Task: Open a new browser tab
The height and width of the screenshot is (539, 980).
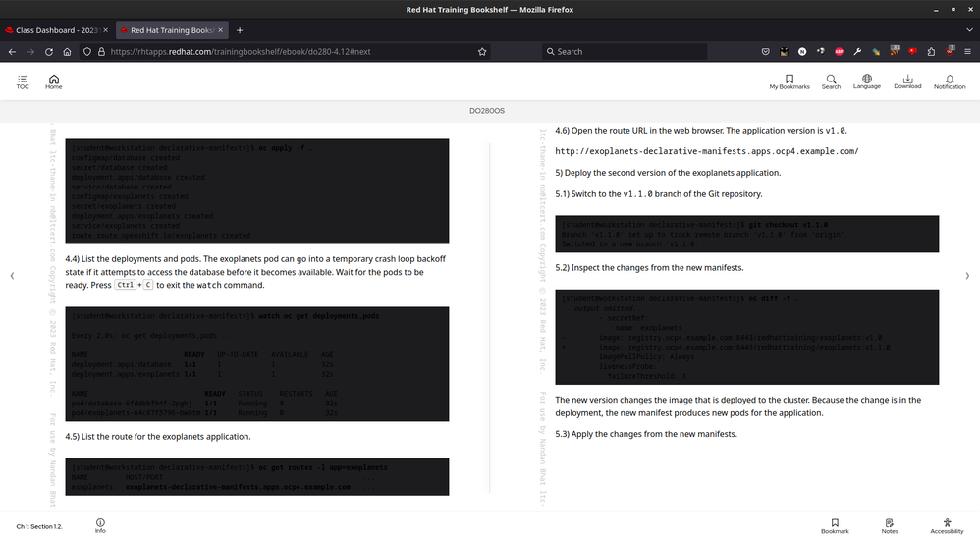Action: click(240, 30)
